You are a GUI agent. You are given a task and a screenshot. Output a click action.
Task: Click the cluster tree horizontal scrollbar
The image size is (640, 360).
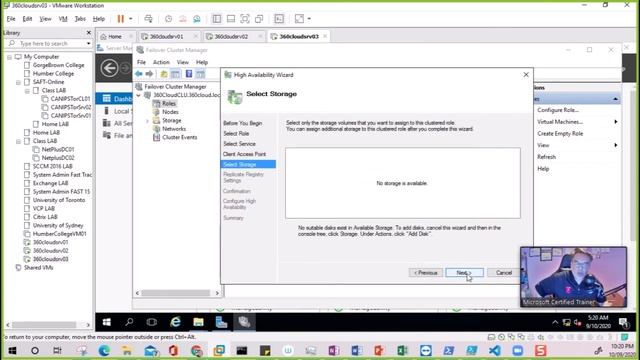pos(177,293)
